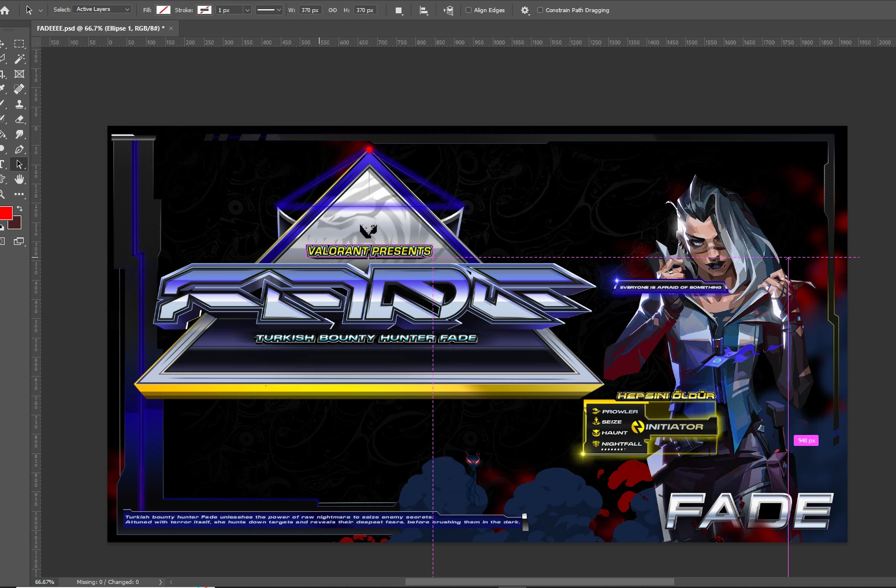
Task: Select the Magic Wand tool
Action: coord(19,59)
